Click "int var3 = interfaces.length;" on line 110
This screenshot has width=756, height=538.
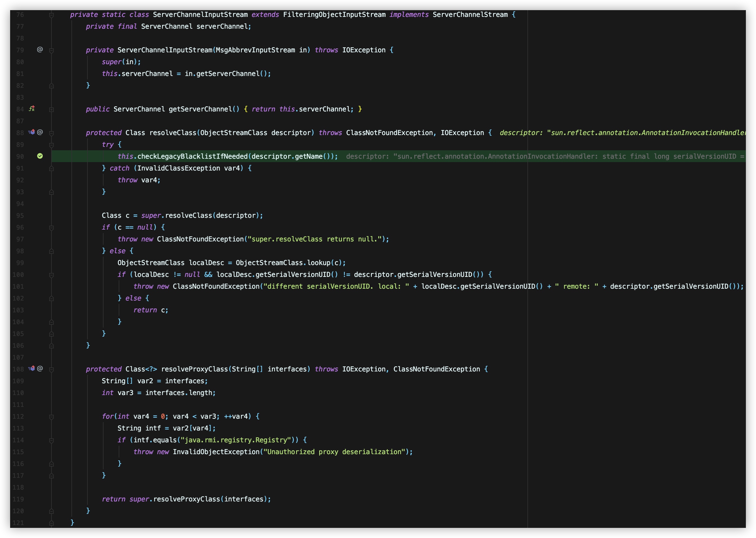tap(159, 393)
